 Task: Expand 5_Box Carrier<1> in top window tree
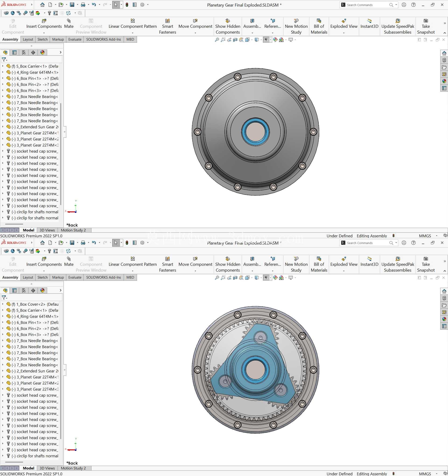pos(3,66)
